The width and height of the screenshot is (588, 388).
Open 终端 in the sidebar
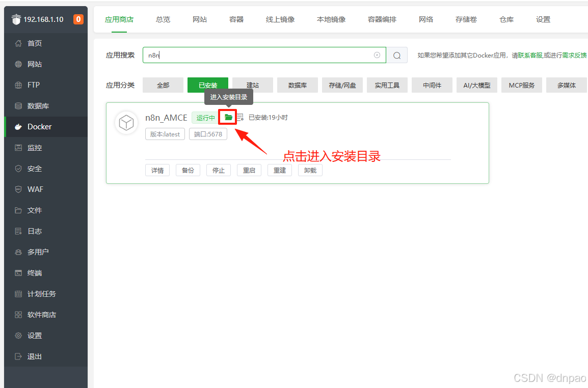[x=46, y=273]
